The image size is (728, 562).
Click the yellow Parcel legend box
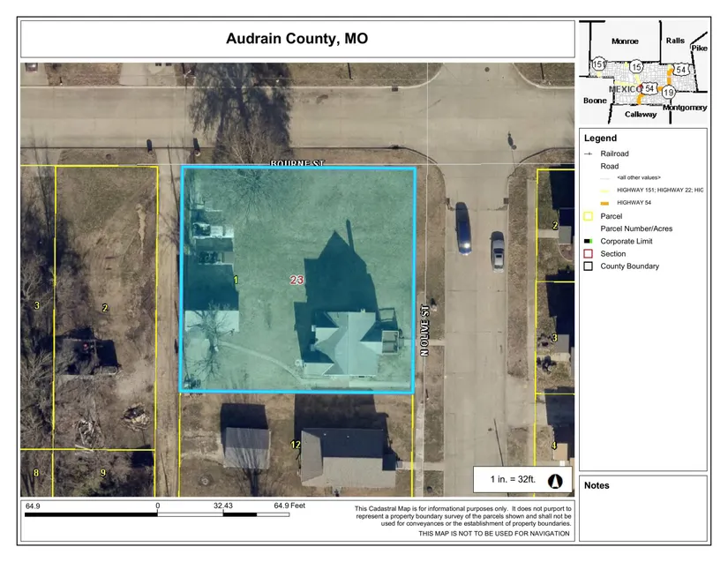[589, 216]
